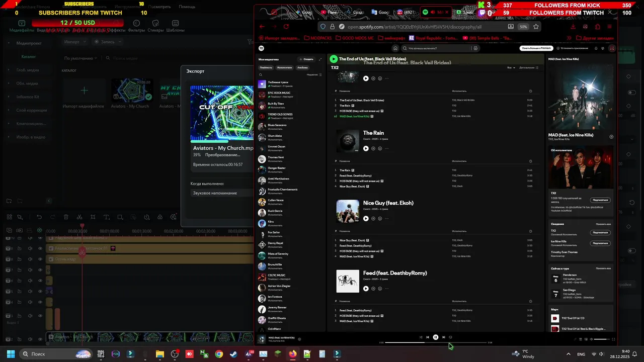Open MODPACKS bookmark folder
Image resolution: width=644 pixels, height=362 pixels.
click(318, 38)
